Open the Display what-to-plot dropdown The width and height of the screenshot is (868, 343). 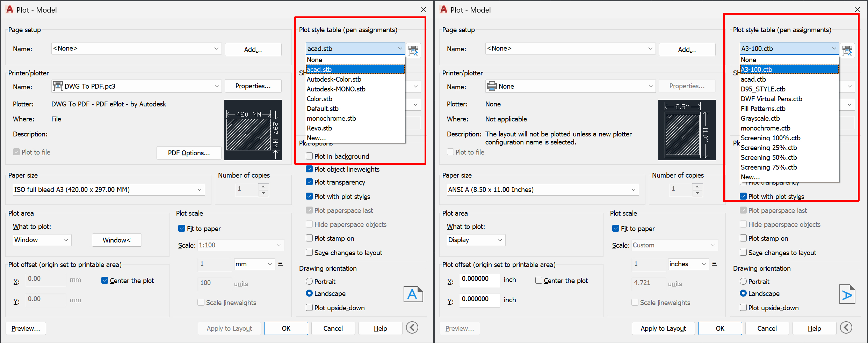[x=500, y=240]
